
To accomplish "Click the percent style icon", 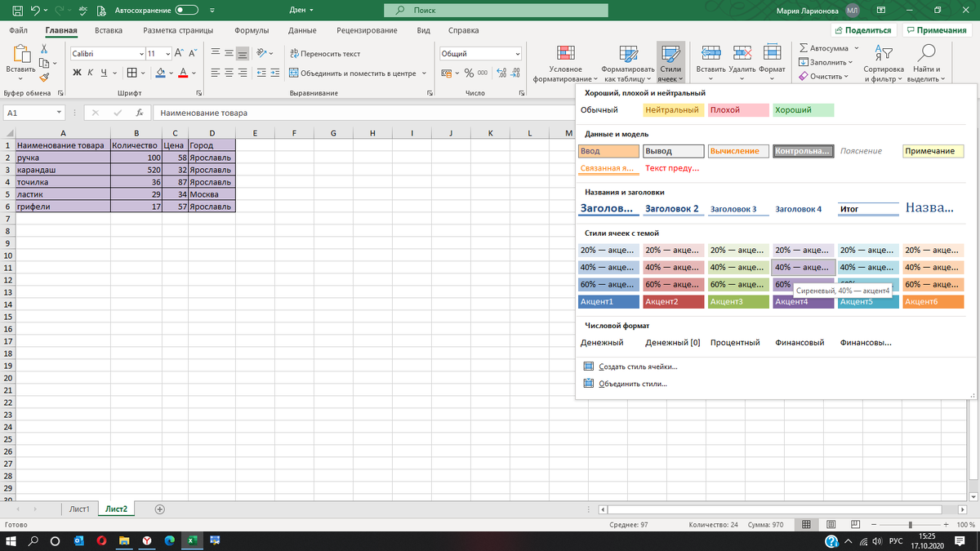I will coord(469,73).
